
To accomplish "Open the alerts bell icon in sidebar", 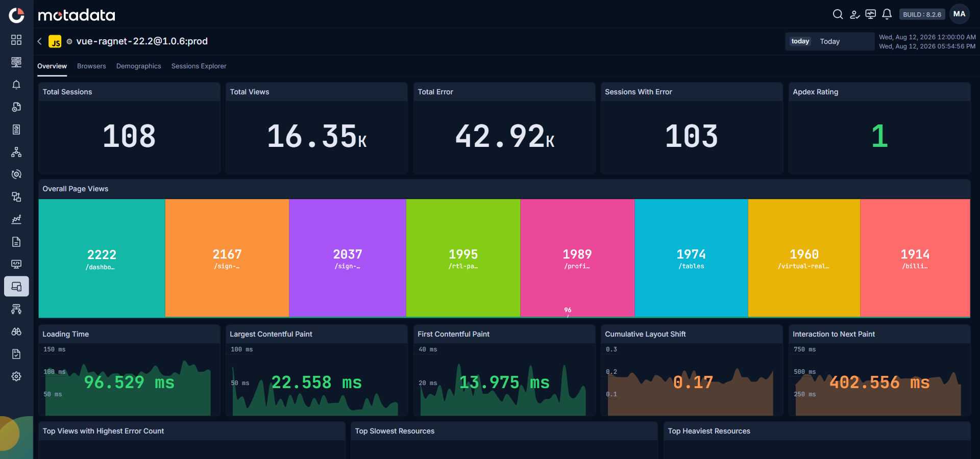I will point(16,85).
